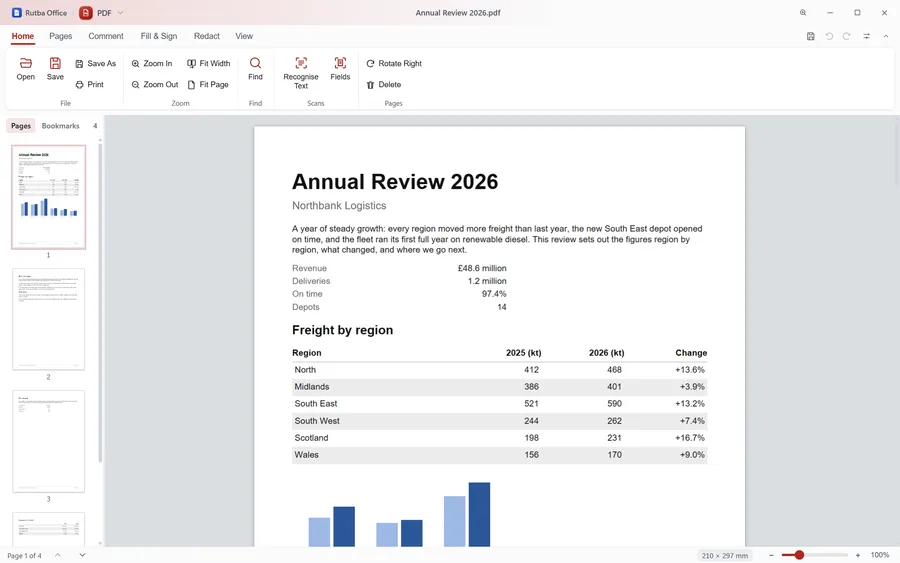Open the Find tool

(255, 69)
